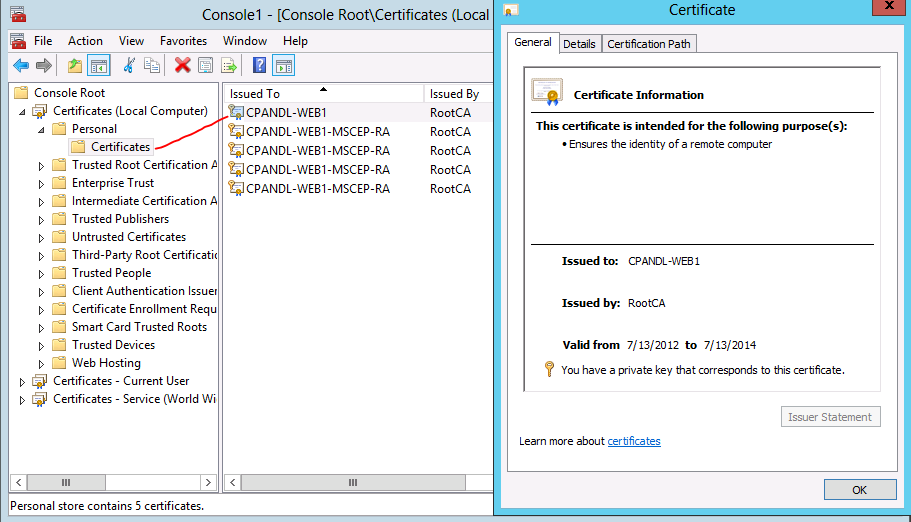
Task: Expand Intermediate Certification Authorities node
Action: 41,202
